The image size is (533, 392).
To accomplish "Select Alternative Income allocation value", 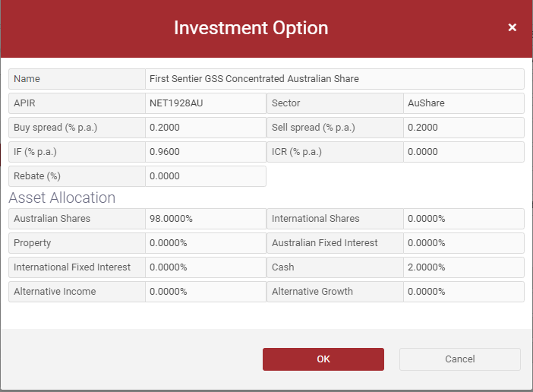I will click(x=206, y=292).
